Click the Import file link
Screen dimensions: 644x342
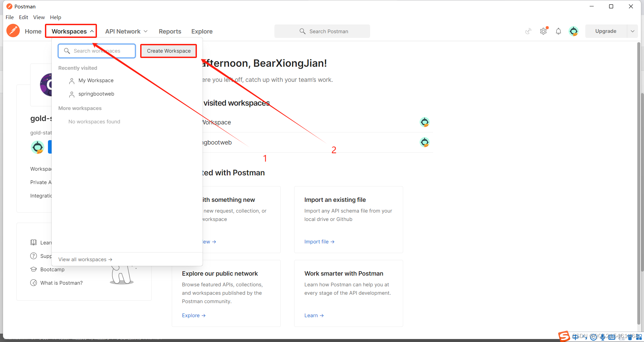coord(319,242)
